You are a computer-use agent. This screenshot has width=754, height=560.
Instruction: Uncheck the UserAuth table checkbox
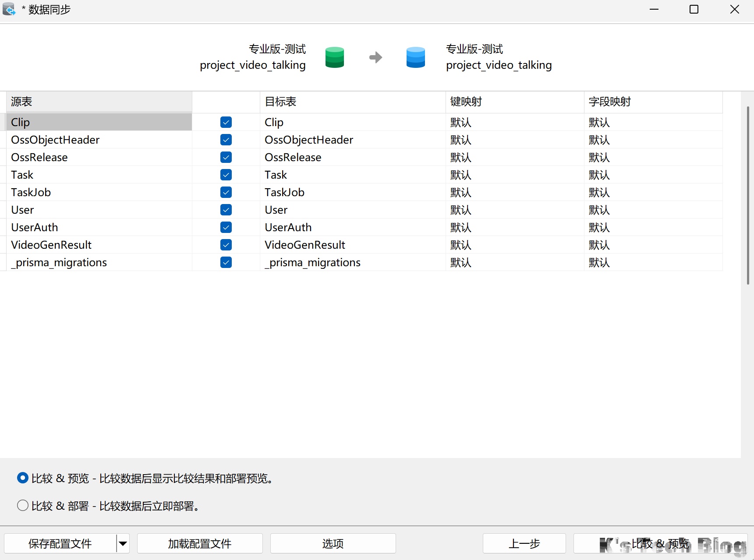click(226, 227)
